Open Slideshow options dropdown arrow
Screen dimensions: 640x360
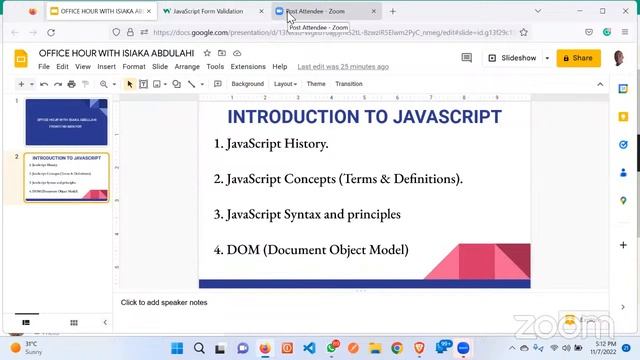pyautogui.click(x=547, y=58)
